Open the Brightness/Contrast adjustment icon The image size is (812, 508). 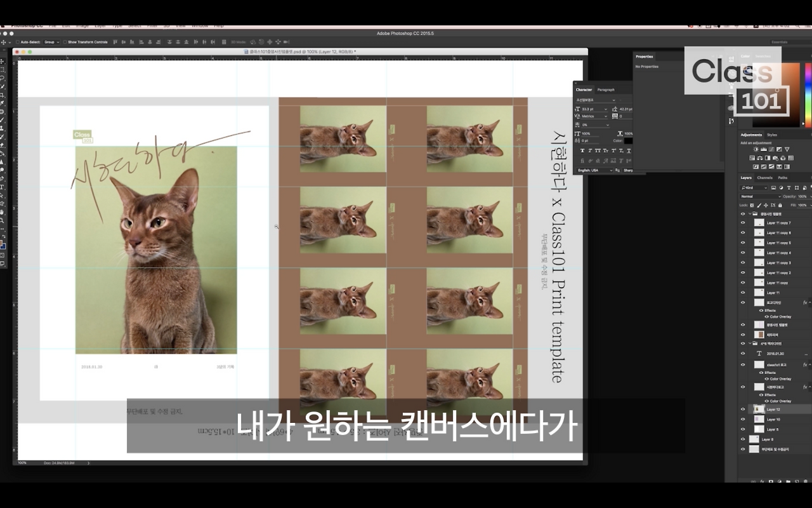coord(756,149)
